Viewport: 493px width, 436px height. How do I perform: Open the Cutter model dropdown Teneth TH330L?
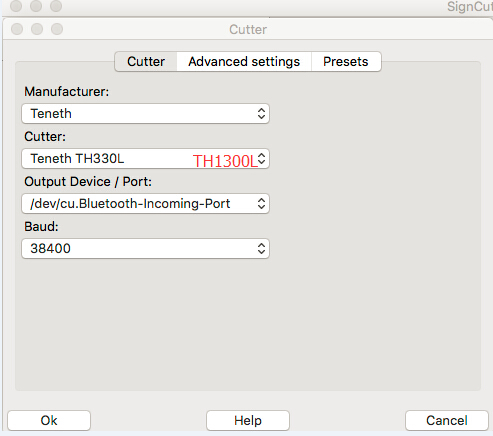click(x=145, y=159)
